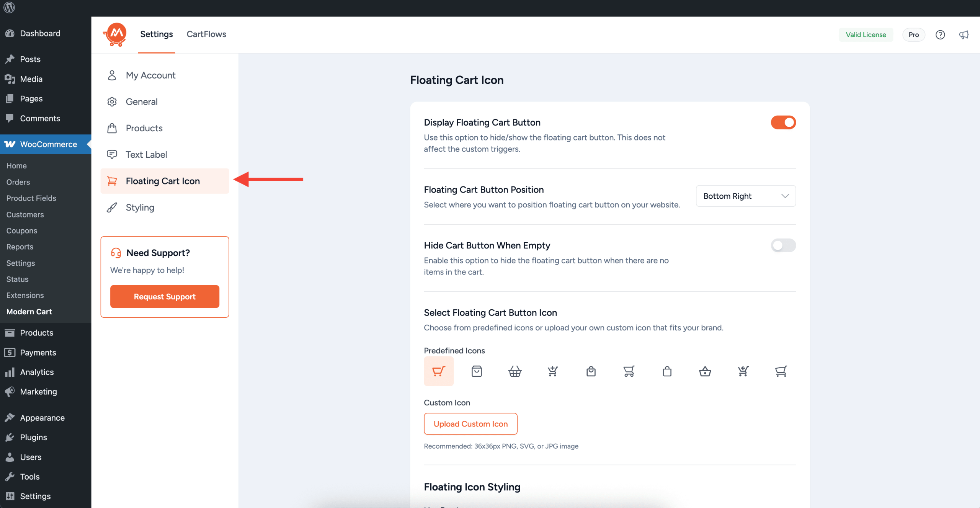This screenshot has width=980, height=508.
Task: Open WooCommerce Customers submenu link
Action: [x=25, y=214]
